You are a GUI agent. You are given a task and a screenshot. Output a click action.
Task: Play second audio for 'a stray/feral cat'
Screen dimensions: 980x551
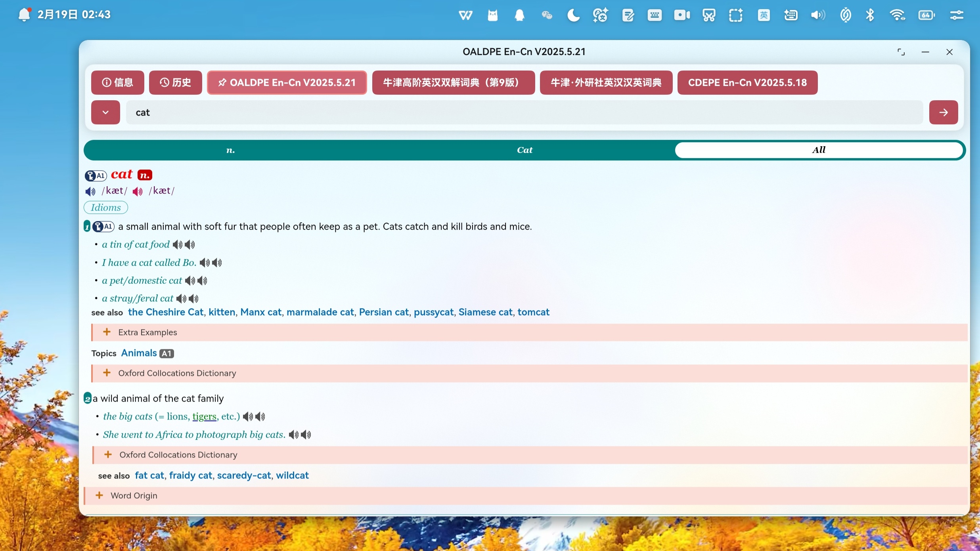click(193, 299)
